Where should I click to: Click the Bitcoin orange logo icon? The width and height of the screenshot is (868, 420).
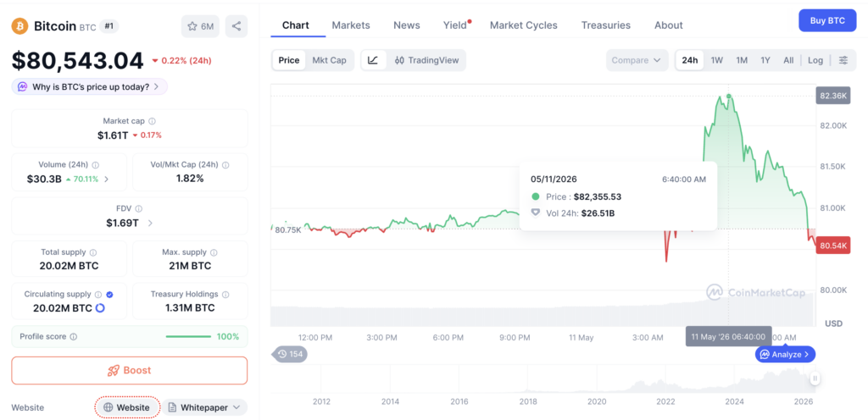click(x=20, y=26)
